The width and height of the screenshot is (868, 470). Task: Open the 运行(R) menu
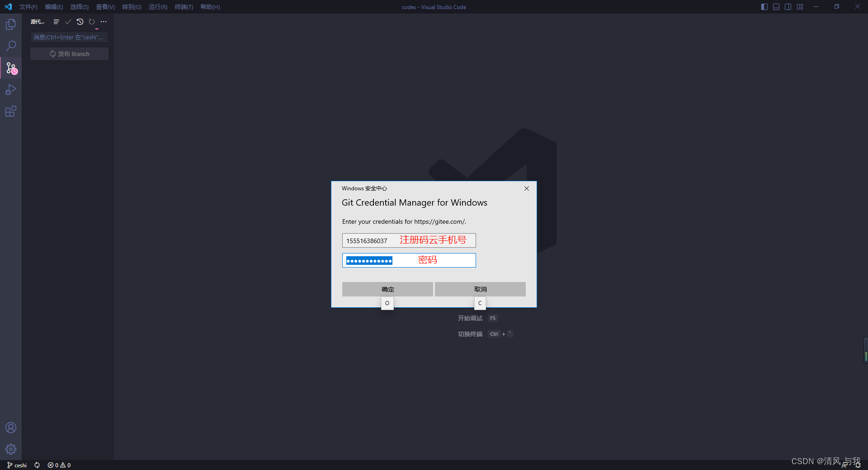point(158,7)
